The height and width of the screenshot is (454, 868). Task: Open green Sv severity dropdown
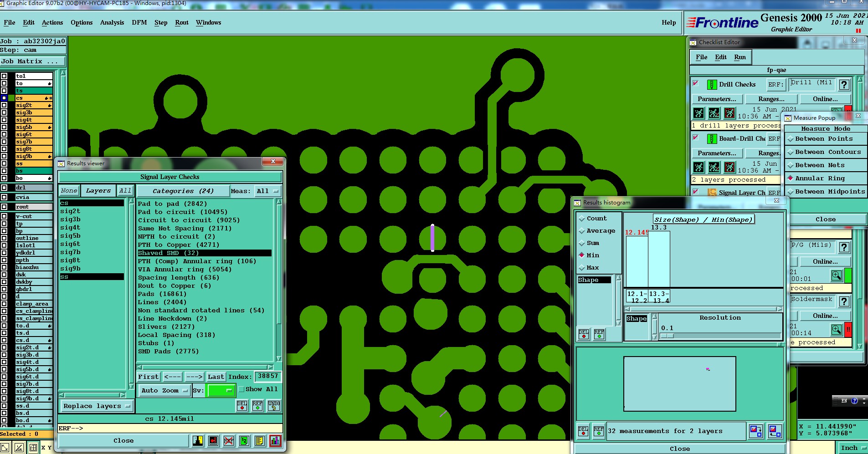click(x=221, y=390)
